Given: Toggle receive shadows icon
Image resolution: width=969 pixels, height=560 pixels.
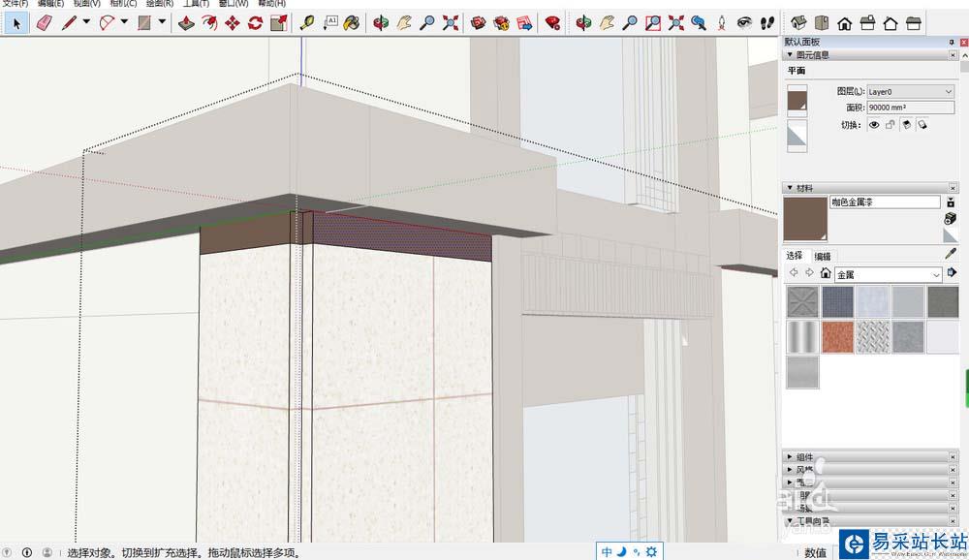Looking at the screenshot, I should [906, 124].
